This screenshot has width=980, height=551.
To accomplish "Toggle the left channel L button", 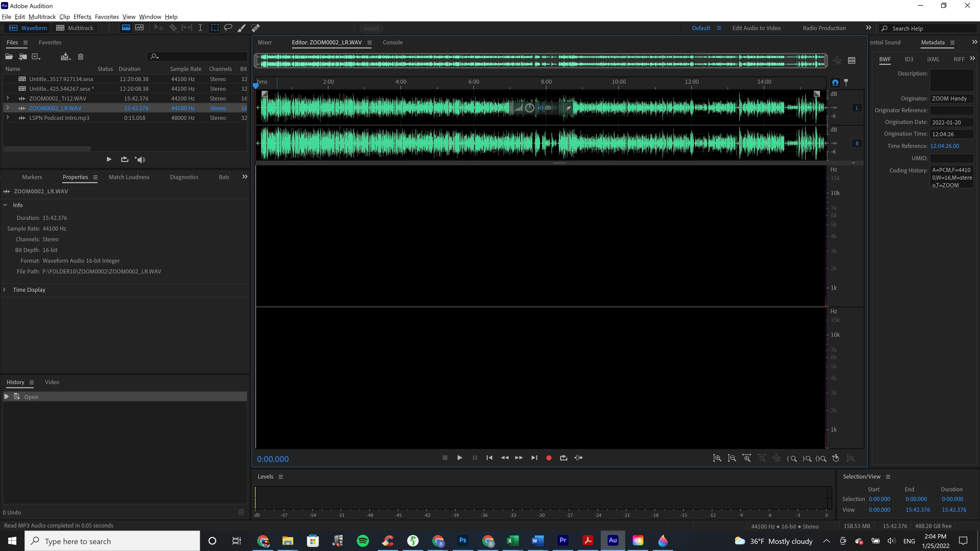I will 857,108.
